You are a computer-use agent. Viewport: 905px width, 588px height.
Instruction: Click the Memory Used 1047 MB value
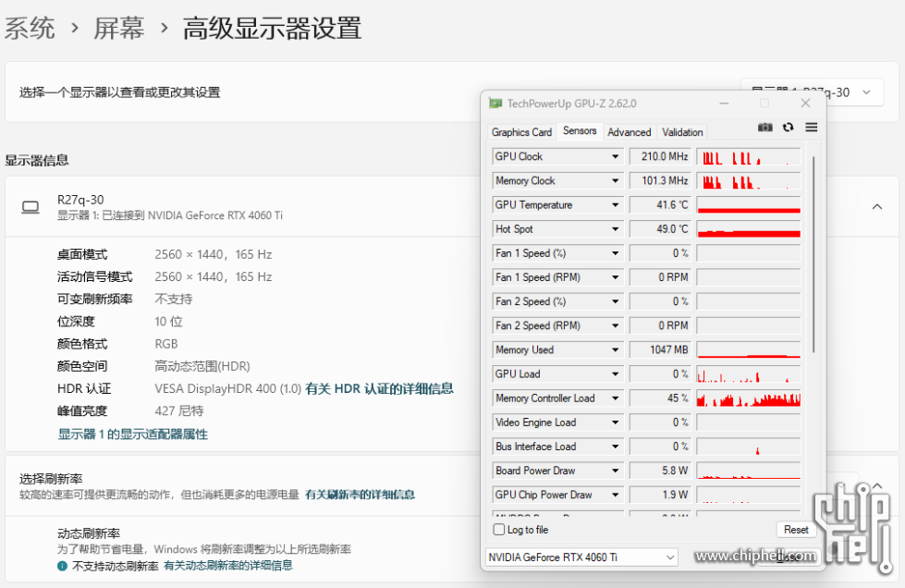point(661,350)
